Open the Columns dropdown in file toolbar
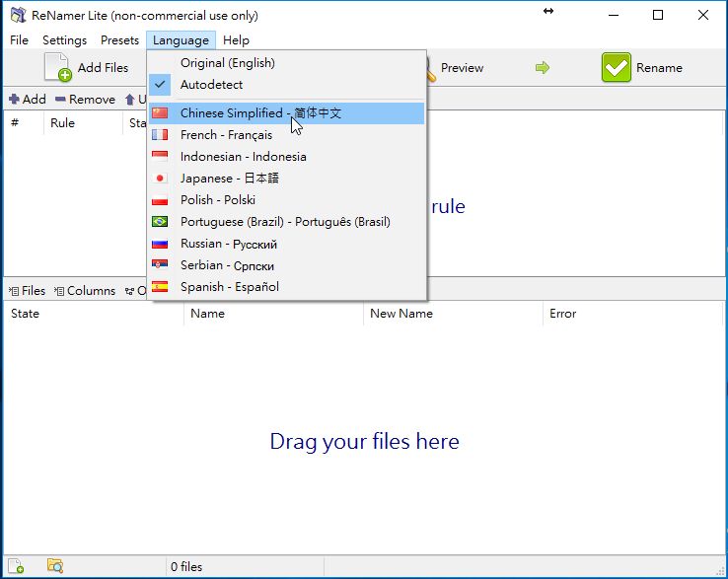 pos(85,291)
